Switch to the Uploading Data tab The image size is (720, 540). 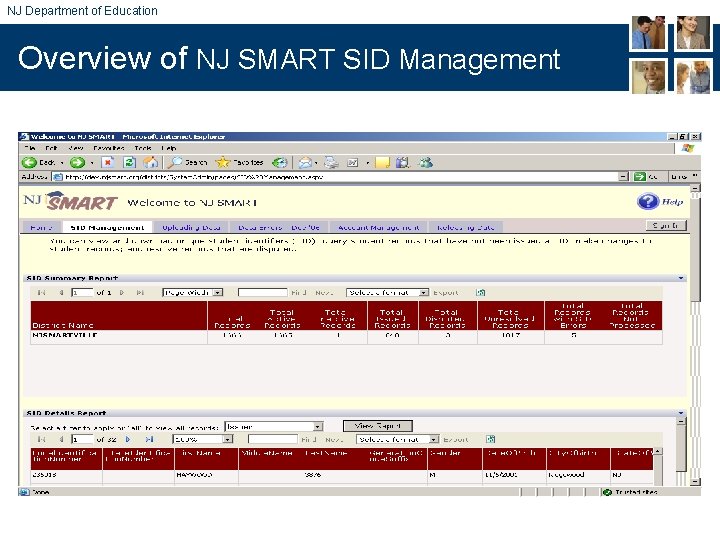tap(191, 227)
